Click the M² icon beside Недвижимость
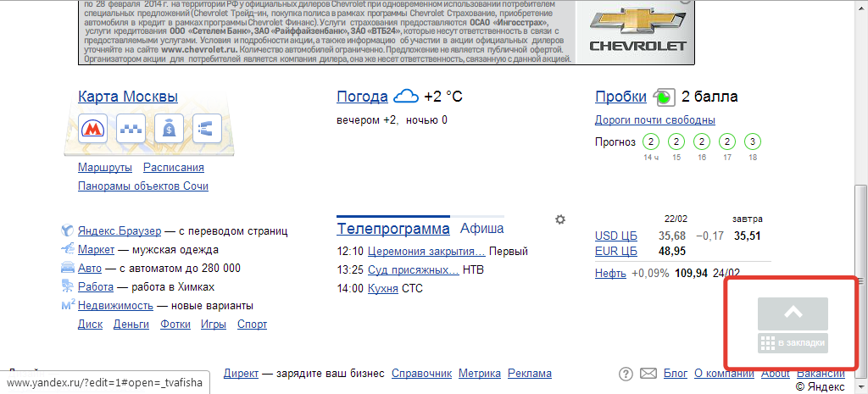The height and width of the screenshot is (394, 868). tap(68, 305)
